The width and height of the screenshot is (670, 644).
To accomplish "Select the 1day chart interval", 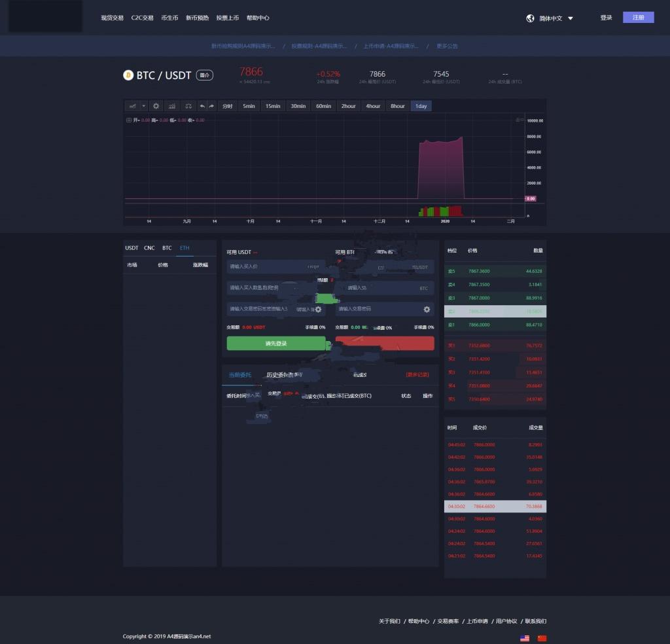I will [421, 106].
